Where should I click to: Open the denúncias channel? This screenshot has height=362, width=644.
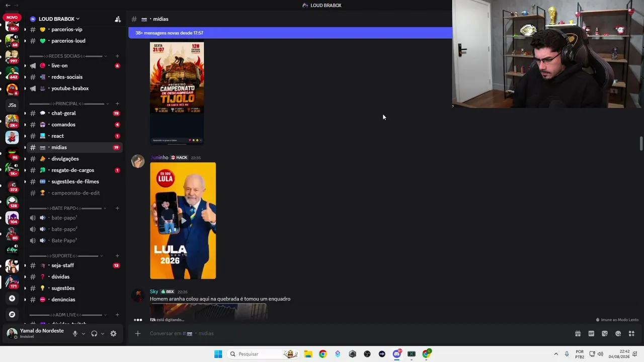75,300
